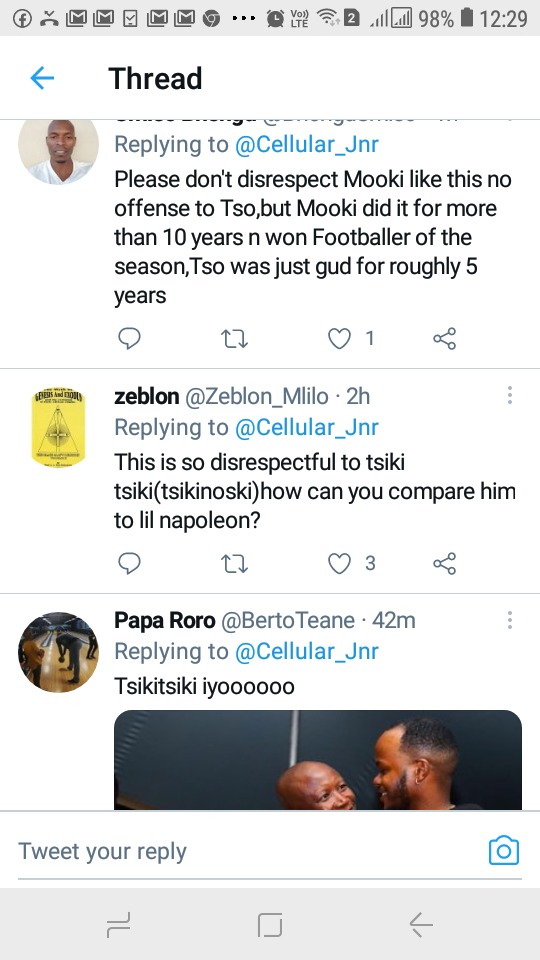Screen dimensions: 540x960
Task: Open @Cellular_Jnr link in zeblon's reply
Action: [x=307, y=427]
